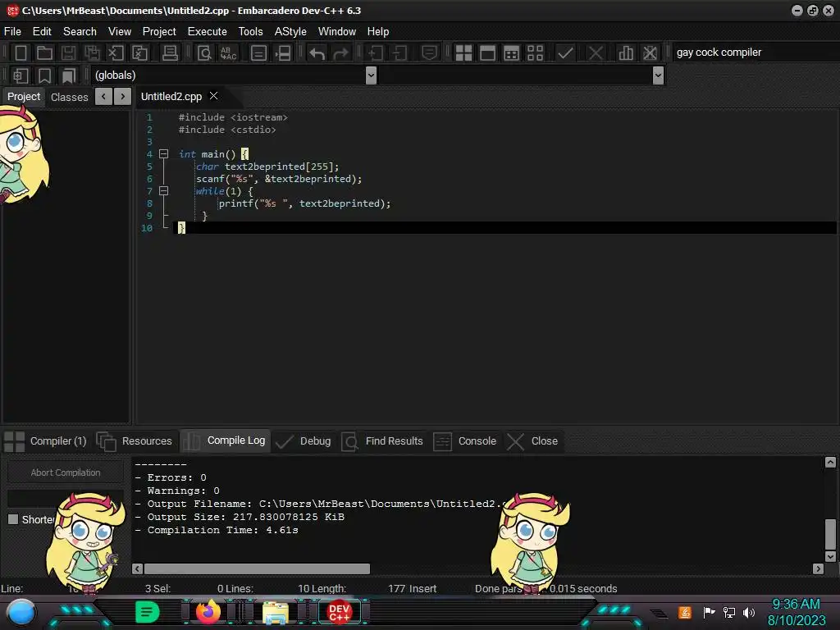The width and height of the screenshot is (840, 630).
Task: Click the Dev-C++ taskbar icon
Action: pyautogui.click(x=339, y=612)
